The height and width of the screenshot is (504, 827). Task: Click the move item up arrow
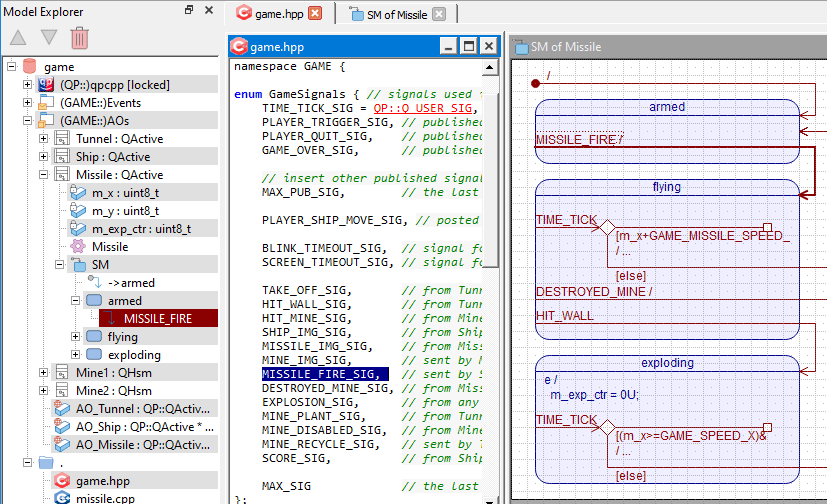pos(18,38)
